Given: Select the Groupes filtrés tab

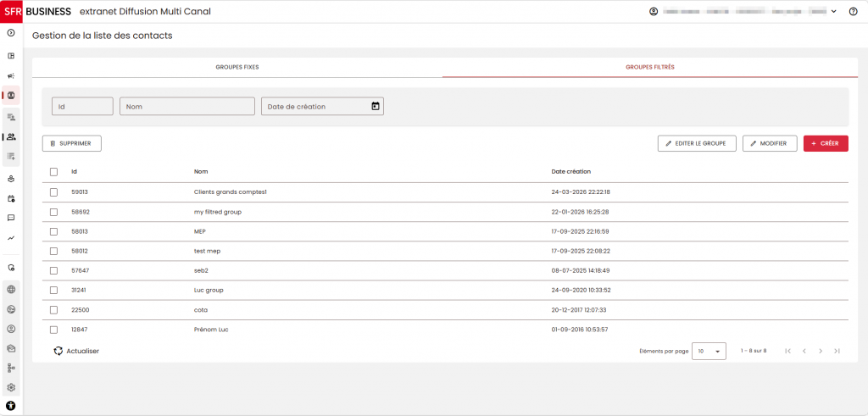Looking at the screenshot, I should (x=650, y=67).
